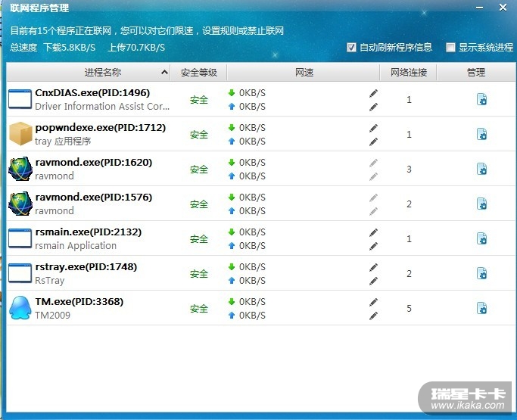This screenshot has height=420, width=517.
Task: Edit upload speed limit for TM.exe
Action: click(374, 316)
